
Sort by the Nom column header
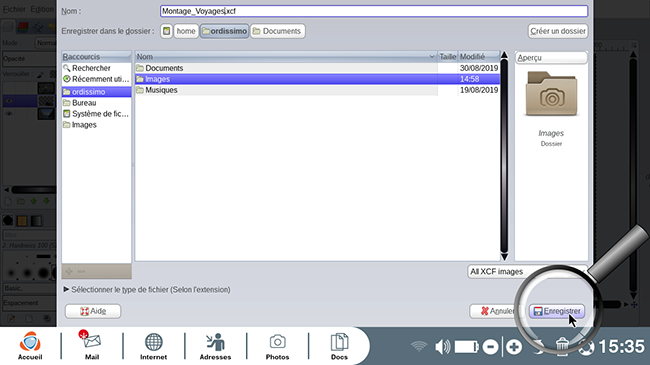(x=286, y=56)
